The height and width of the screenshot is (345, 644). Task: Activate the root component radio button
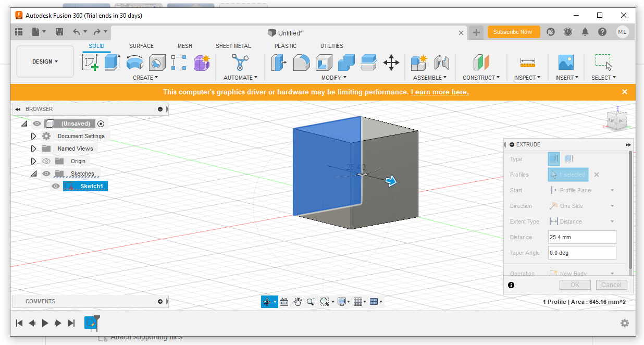coord(101,124)
